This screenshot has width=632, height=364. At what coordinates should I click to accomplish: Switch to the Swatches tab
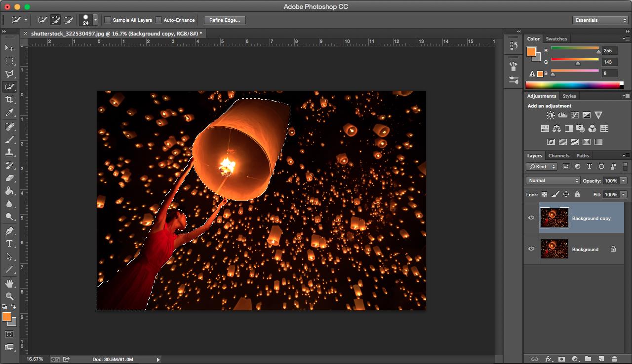[556, 39]
